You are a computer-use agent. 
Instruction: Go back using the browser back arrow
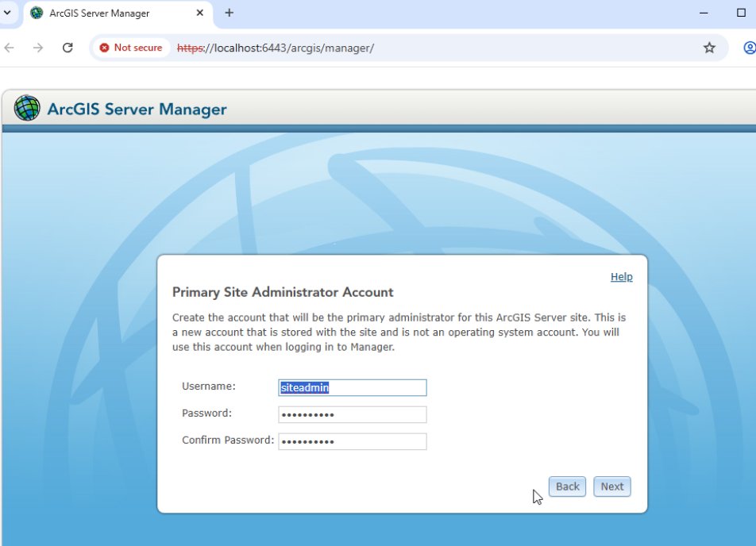10,48
